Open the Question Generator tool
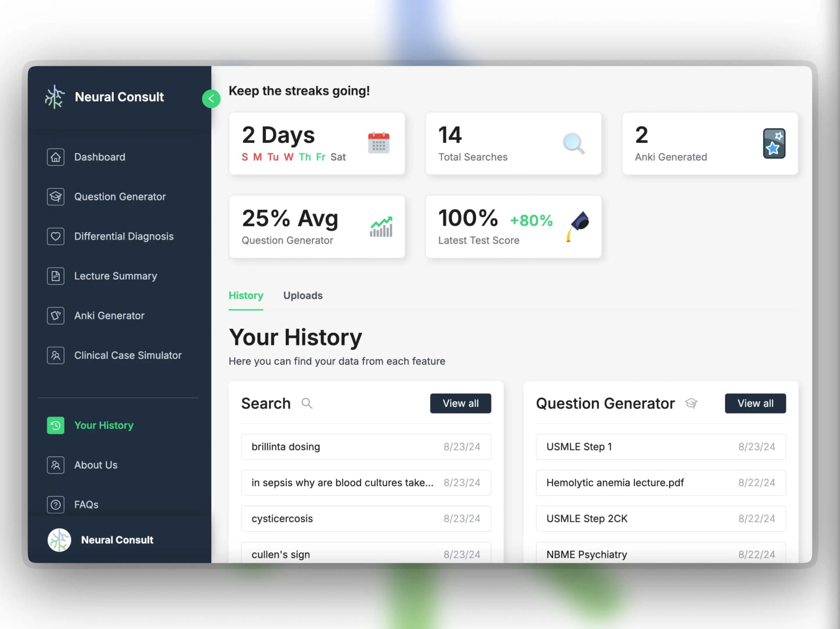Viewport: 840px width, 629px height. click(120, 196)
